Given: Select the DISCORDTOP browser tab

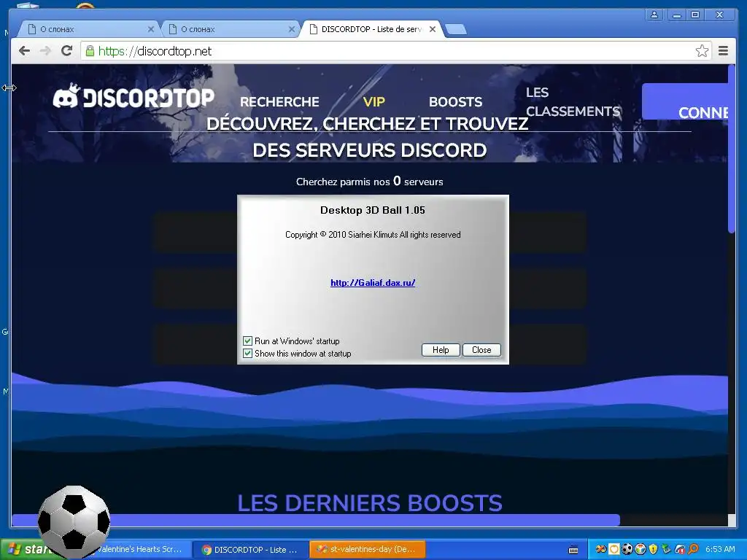Looking at the screenshot, I should pos(371,29).
